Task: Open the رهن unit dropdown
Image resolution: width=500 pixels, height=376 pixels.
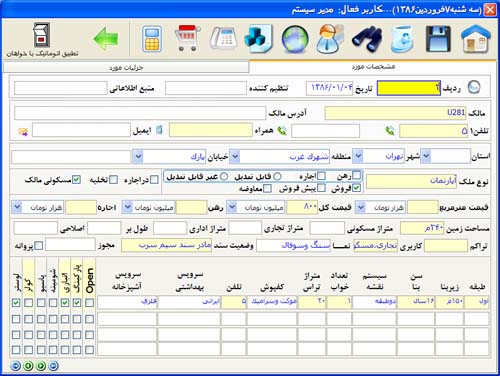Action: [127, 207]
